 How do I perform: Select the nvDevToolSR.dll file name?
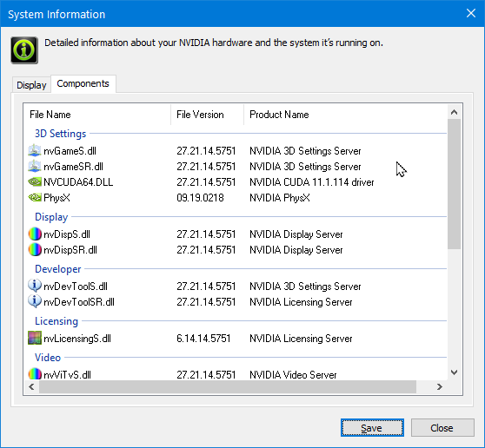click(79, 301)
